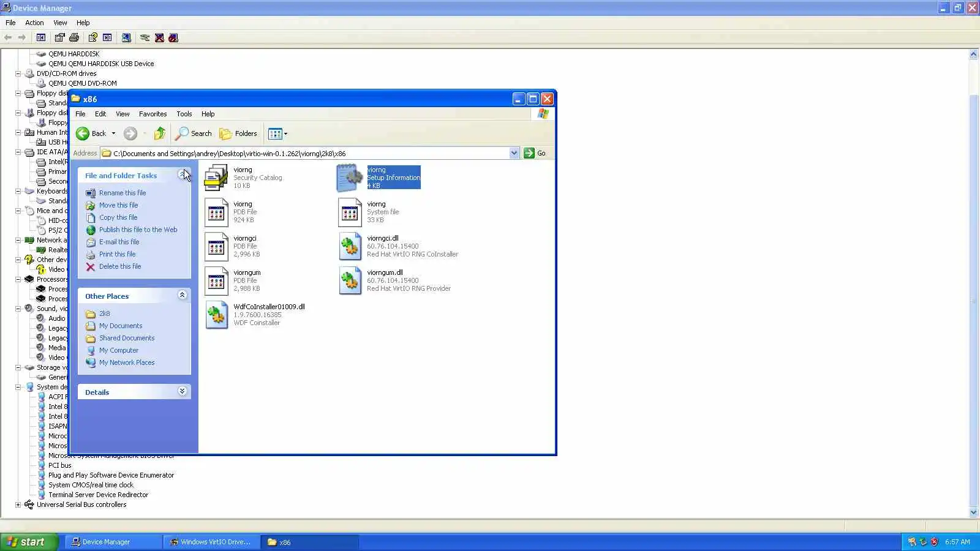Screen dimensions: 980x551
Task: Open My Network Places link
Action: coord(127,362)
